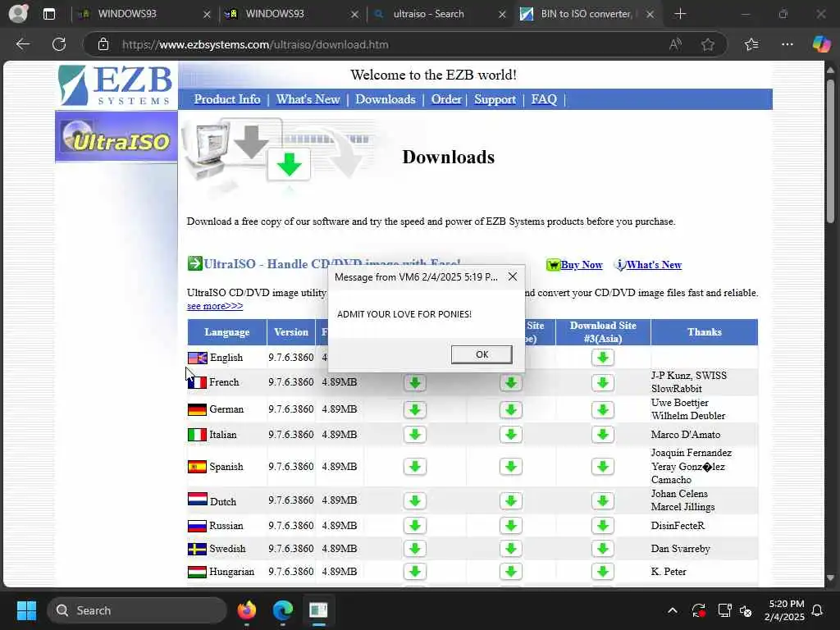Click the UltraISO banner image

(x=116, y=136)
